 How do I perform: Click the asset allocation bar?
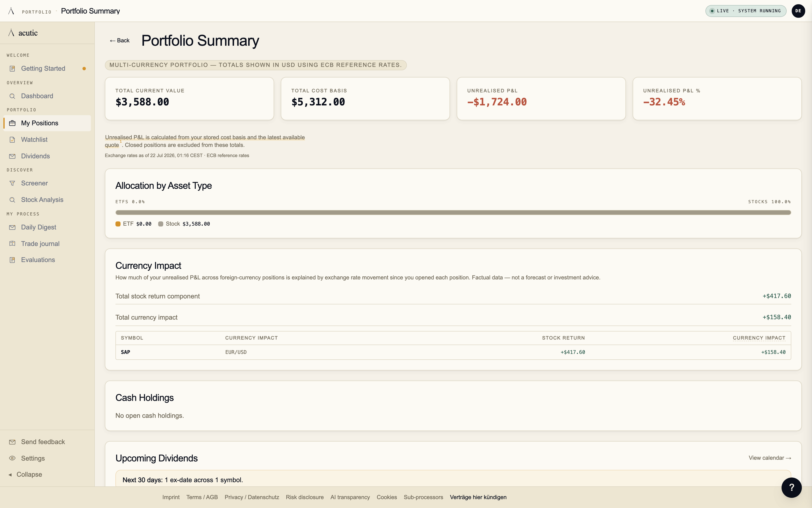pyautogui.click(x=453, y=213)
